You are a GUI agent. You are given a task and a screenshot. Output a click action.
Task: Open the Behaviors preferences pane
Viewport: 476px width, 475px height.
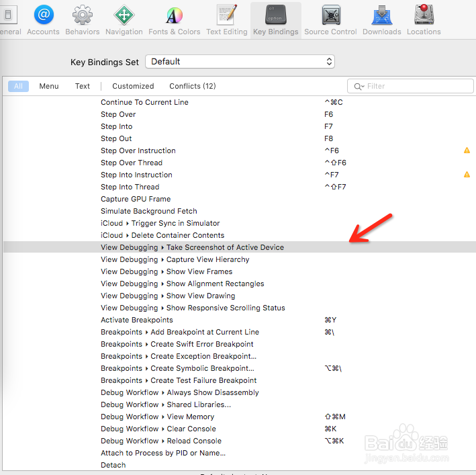(x=83, y=19)
